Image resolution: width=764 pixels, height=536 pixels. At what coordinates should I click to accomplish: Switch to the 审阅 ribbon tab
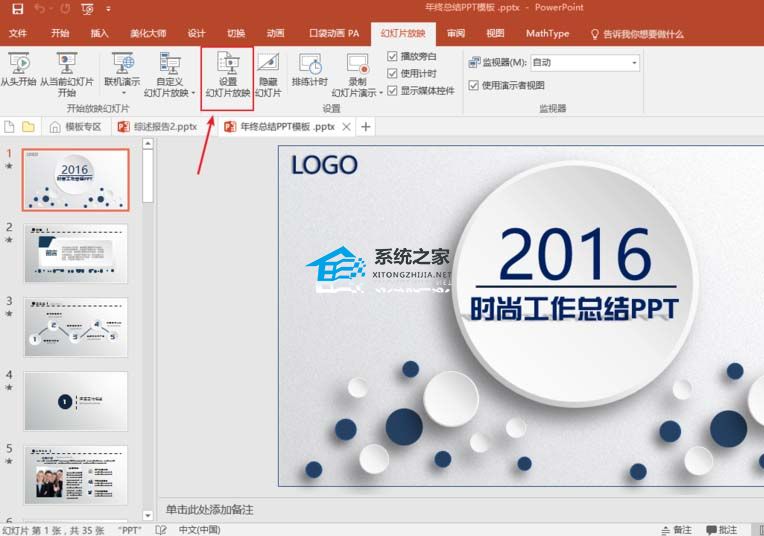[456, 33]
